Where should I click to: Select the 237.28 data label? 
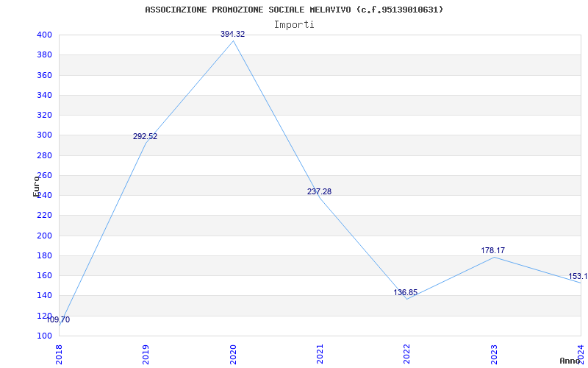tap(319, 191)
